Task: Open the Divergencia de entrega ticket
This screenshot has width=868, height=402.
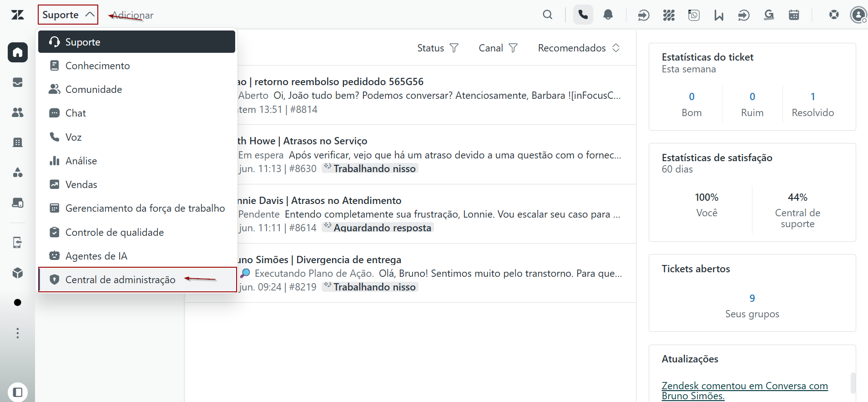Action: point(436,273)
